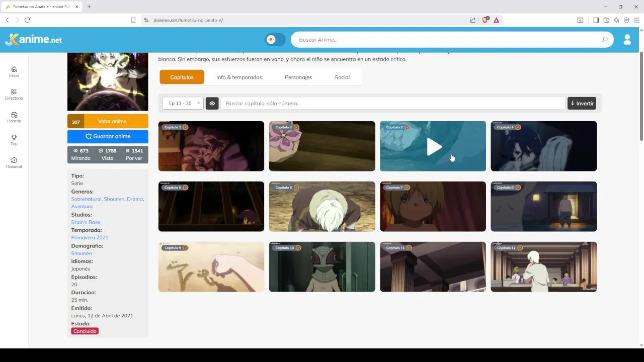Toggle watched check on Capitulo 12

point(520,248)
